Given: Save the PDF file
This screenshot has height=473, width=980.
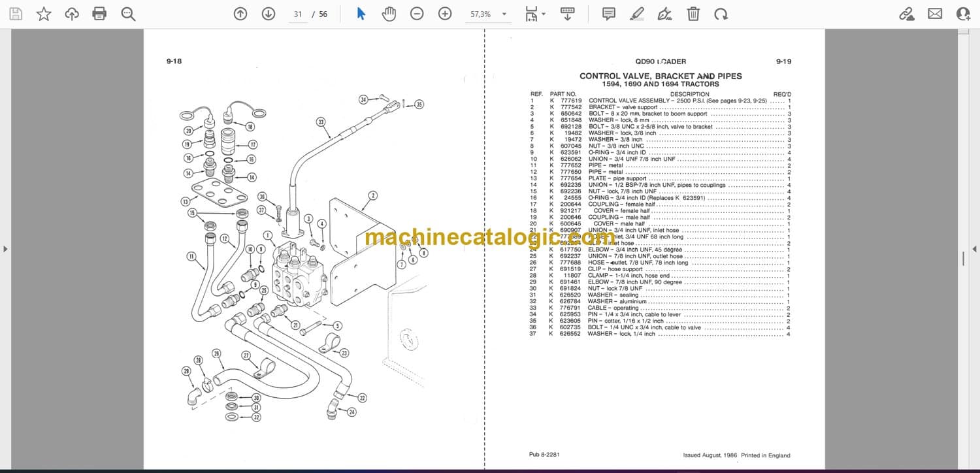Looking at the screenshot, I should [16, 14].
